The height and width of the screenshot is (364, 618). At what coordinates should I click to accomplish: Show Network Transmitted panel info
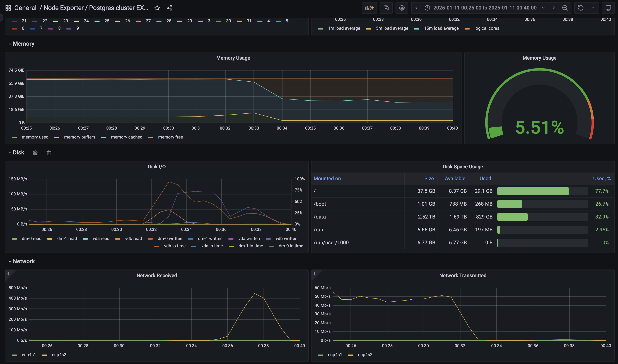click(314, 274)
